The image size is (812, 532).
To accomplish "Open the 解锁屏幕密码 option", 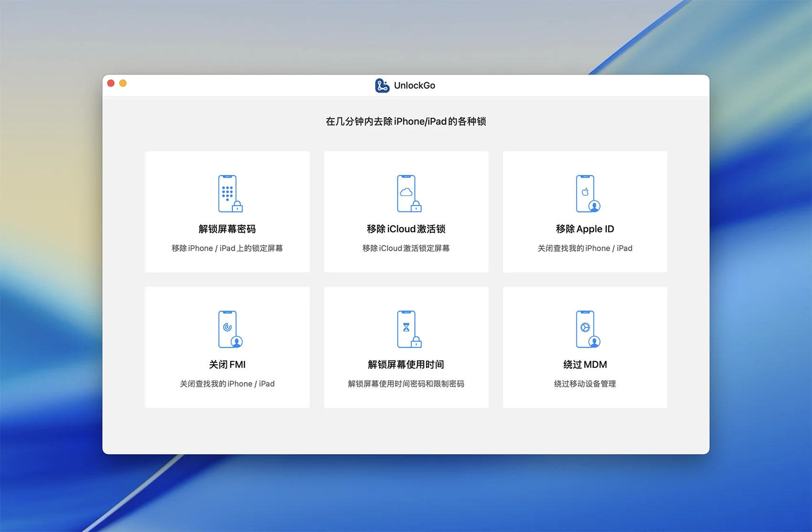I will [x=227, y=229].
